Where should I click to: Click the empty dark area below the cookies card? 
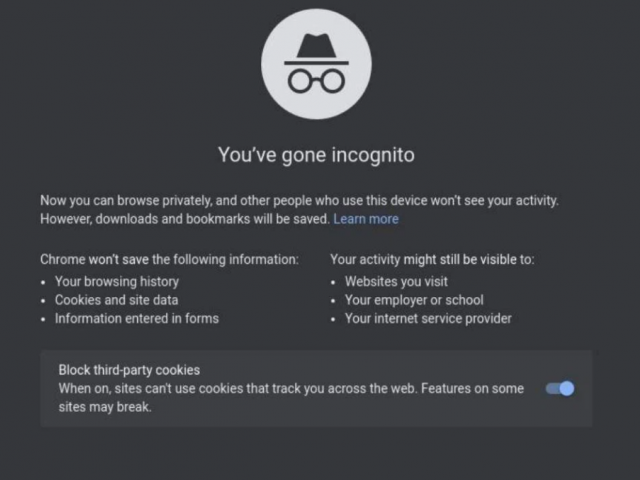pyautogui.click(x=316, y=453)
